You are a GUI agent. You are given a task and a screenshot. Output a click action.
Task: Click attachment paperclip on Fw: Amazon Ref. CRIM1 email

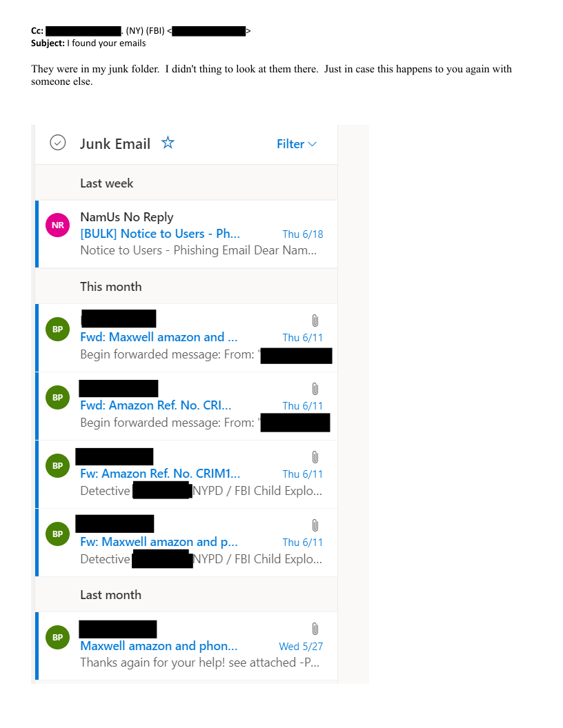pos(315,457)
